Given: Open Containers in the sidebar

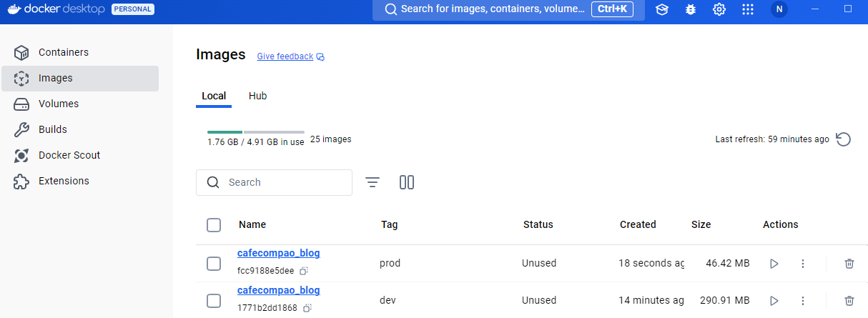Looking at the screenshot, I should 80,53.
